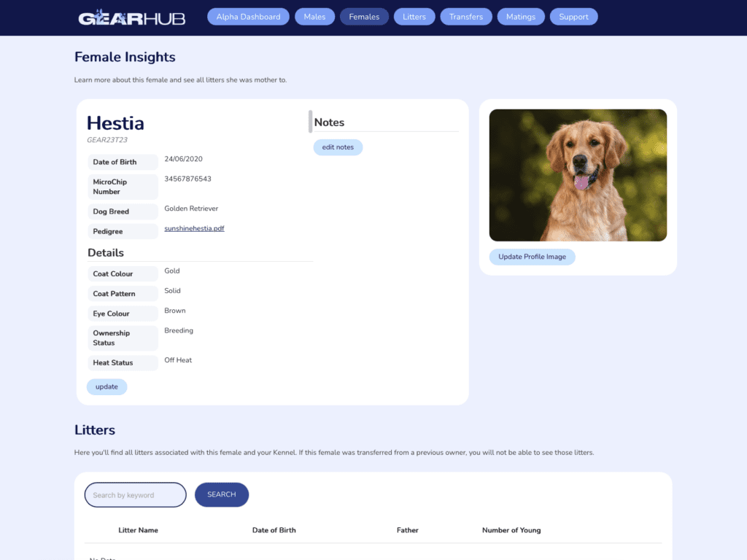Click Update Profile Image
The image size is (747, 560).
(532, 257)
